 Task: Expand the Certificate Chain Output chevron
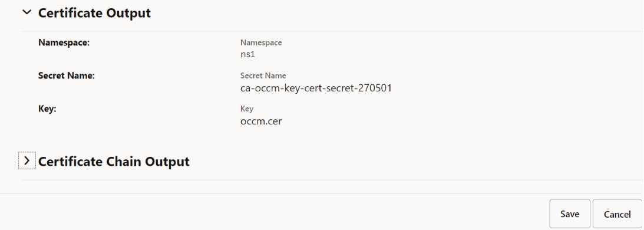pyautogui.click(x=27, y=161)
